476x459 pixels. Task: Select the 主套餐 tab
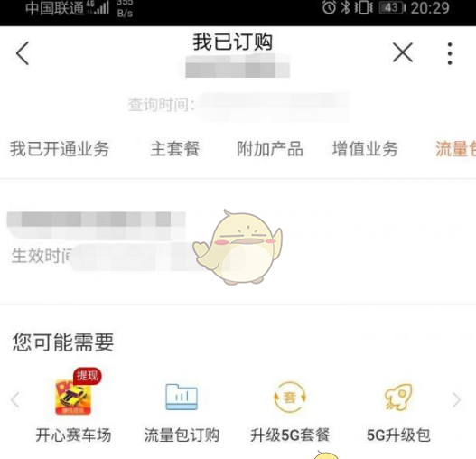175,149
